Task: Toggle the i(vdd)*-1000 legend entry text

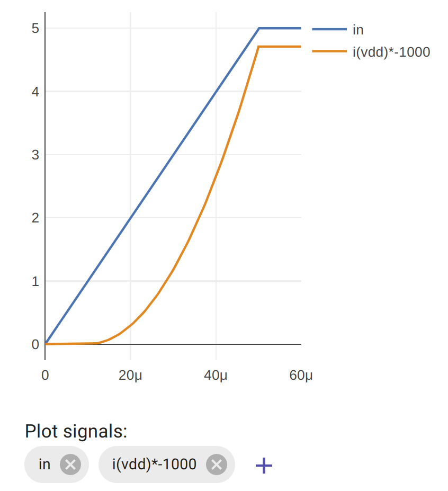Action: pyautogui.click(x=391, y=52)
